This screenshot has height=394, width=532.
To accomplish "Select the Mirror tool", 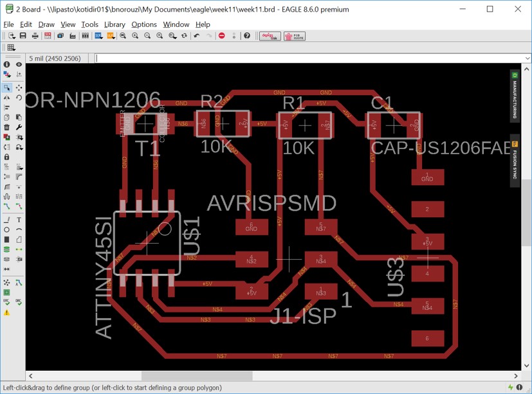I will click(x=7, y=98).
